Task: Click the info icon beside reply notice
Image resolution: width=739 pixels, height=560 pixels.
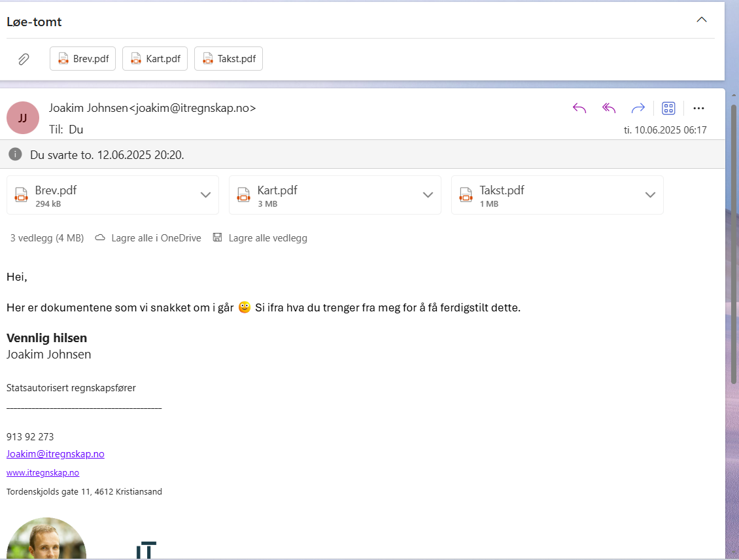Action: coord(15,154)
